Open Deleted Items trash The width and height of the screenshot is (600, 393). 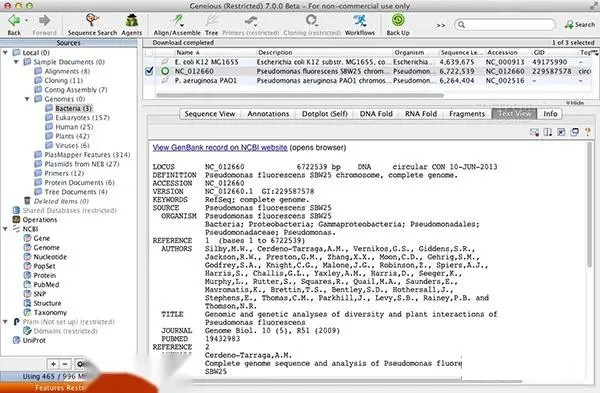[56, 201]
